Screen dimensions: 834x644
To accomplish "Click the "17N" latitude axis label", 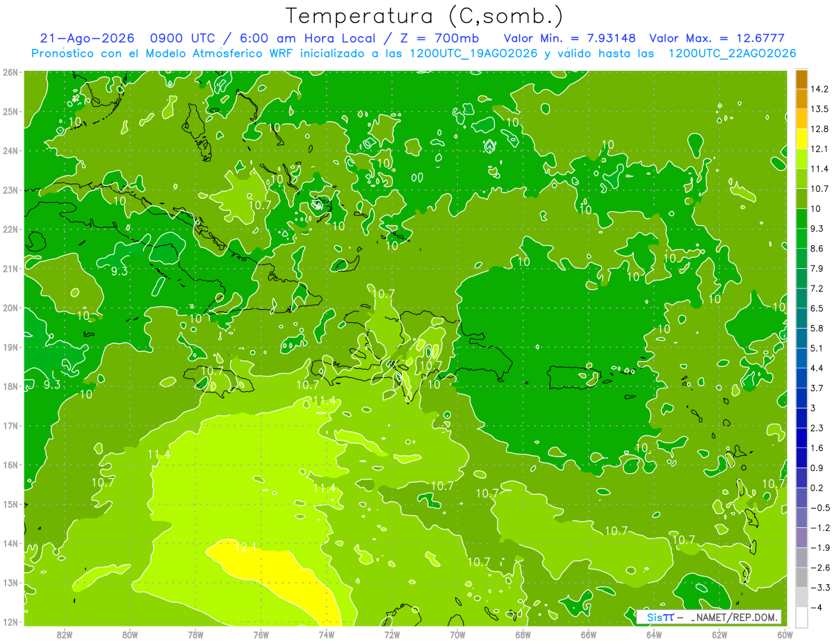I will coord(10,426).
